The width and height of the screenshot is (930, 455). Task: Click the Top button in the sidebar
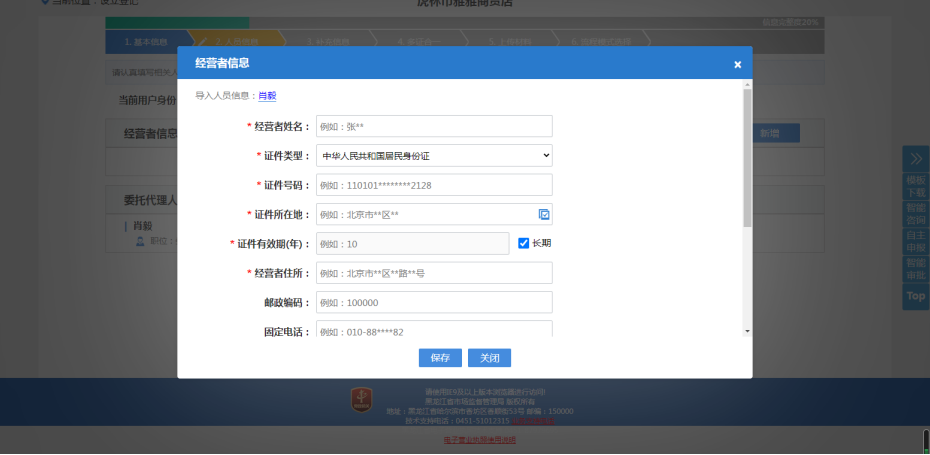coord(916,296)
